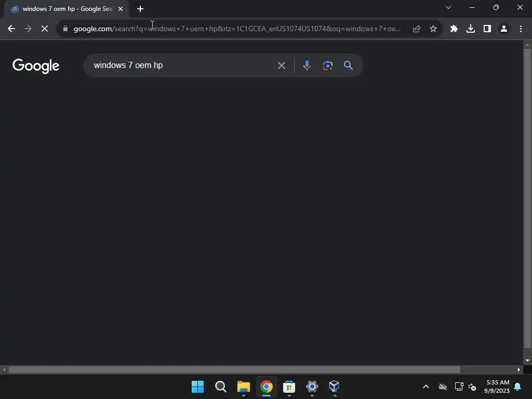Click the muted volume tray icon

tap(472, 387)
